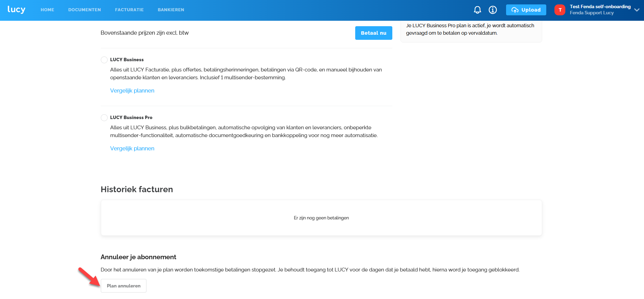Click the red T user avatar
The image size is (644, 299).
point(560,10)
